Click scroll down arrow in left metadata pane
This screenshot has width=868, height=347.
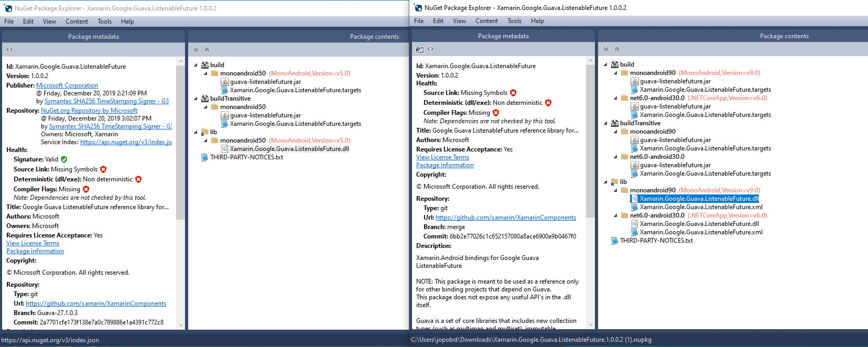(180, 325)
